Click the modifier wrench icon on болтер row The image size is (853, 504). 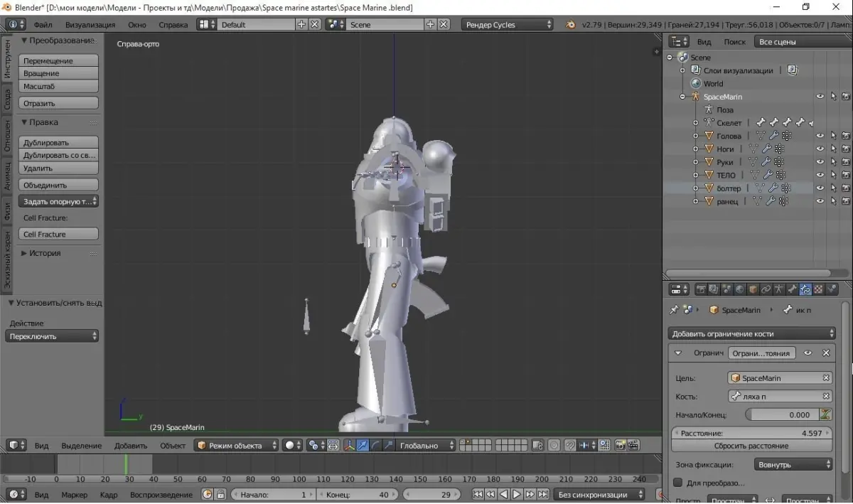773,188
